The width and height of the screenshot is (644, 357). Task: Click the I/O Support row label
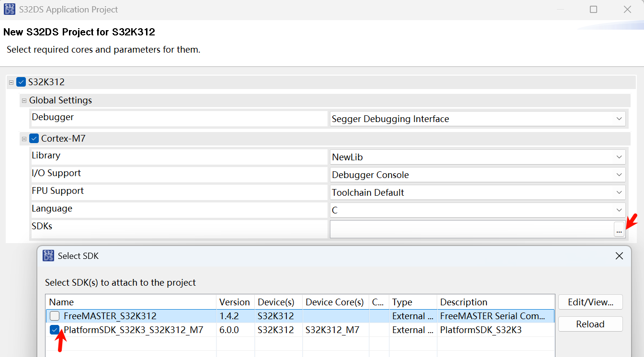(x=56, y=173)
